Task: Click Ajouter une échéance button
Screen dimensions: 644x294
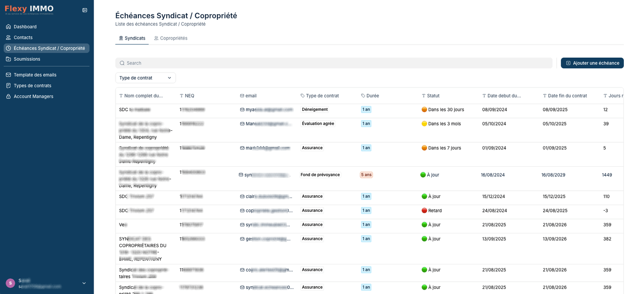Action: tap(592, 63)
